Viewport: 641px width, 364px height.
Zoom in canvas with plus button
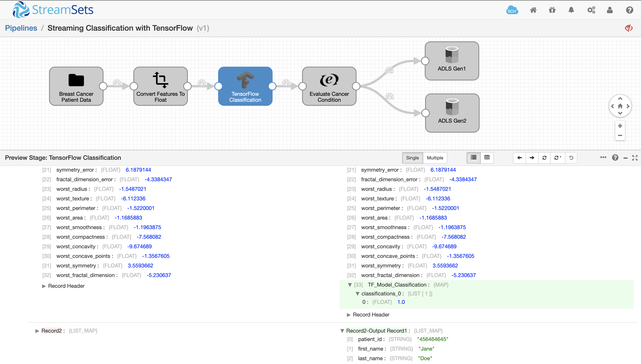coord(620,126)
